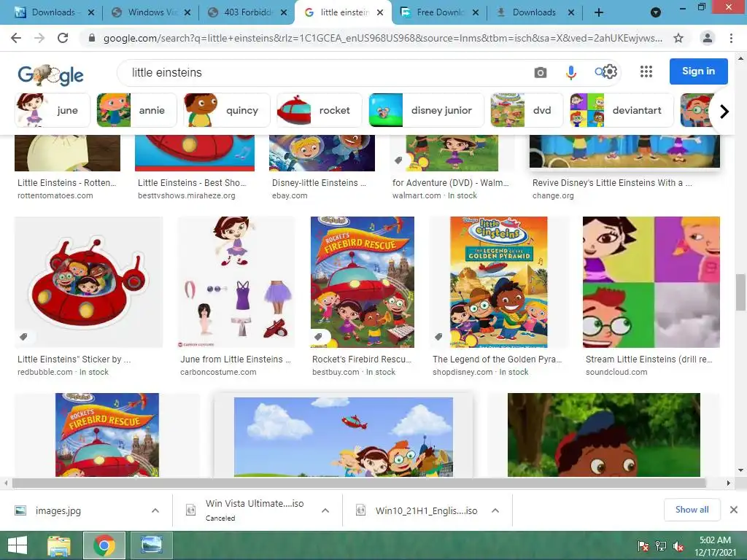
Task: Click the magnifier search icon
Action: (x=599, y=72)
